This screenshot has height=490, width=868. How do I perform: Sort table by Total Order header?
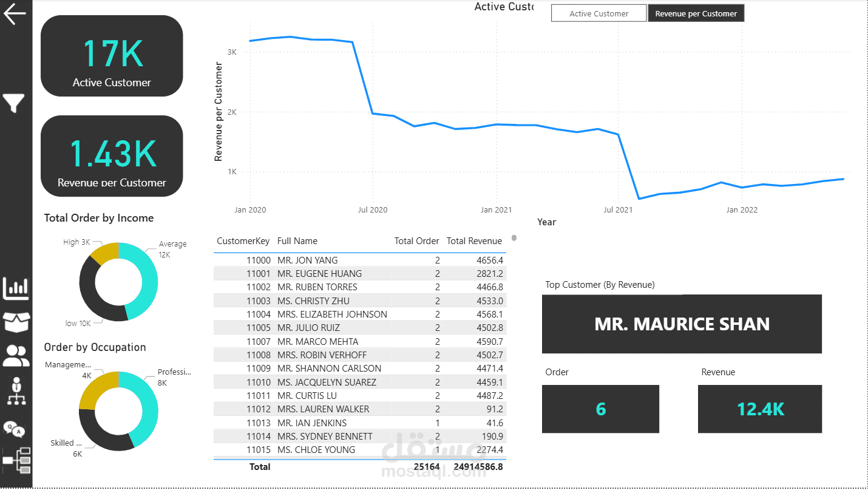click(x=416, y=241)
